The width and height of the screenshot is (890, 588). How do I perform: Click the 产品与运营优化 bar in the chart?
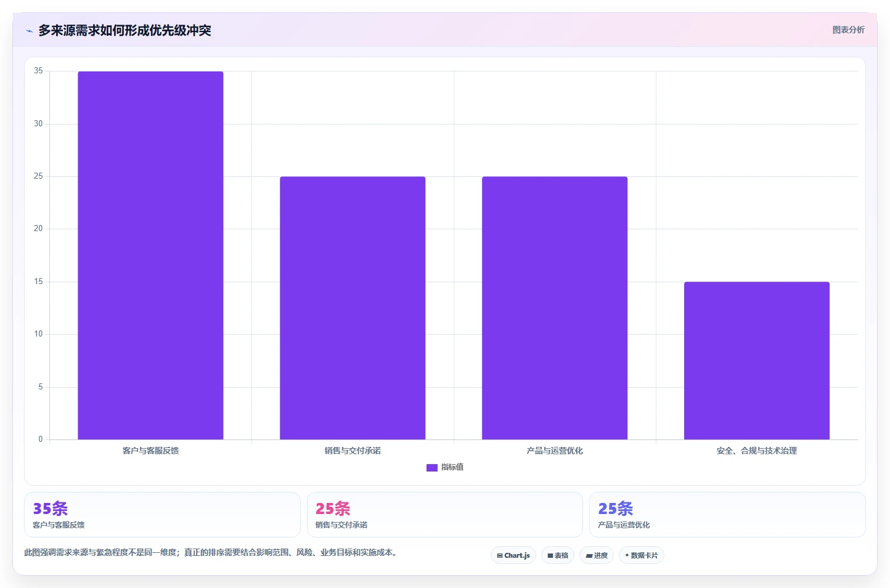(x=555, y=308)
